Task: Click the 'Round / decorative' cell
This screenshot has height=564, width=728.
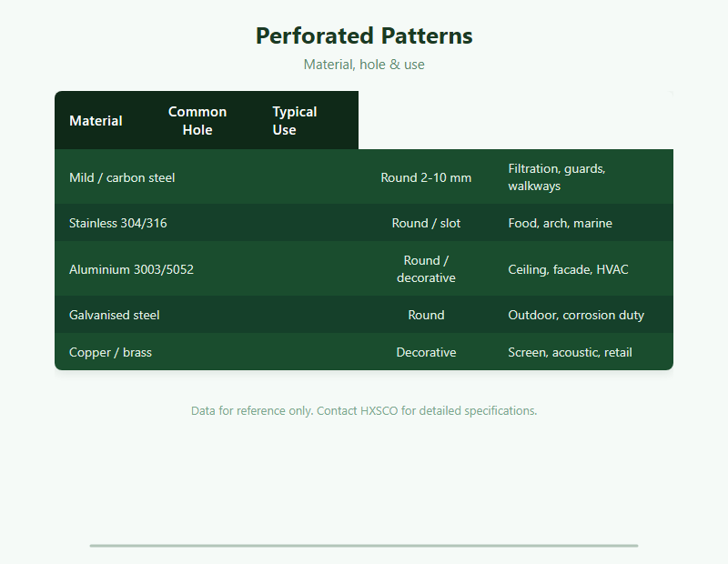Action: tap(426, 268)
